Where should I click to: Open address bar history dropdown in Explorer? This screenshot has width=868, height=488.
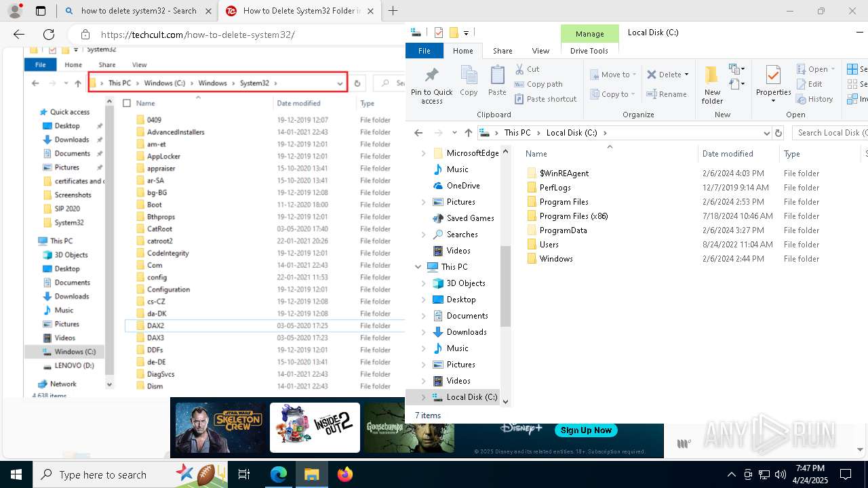[x=766, y=133]
